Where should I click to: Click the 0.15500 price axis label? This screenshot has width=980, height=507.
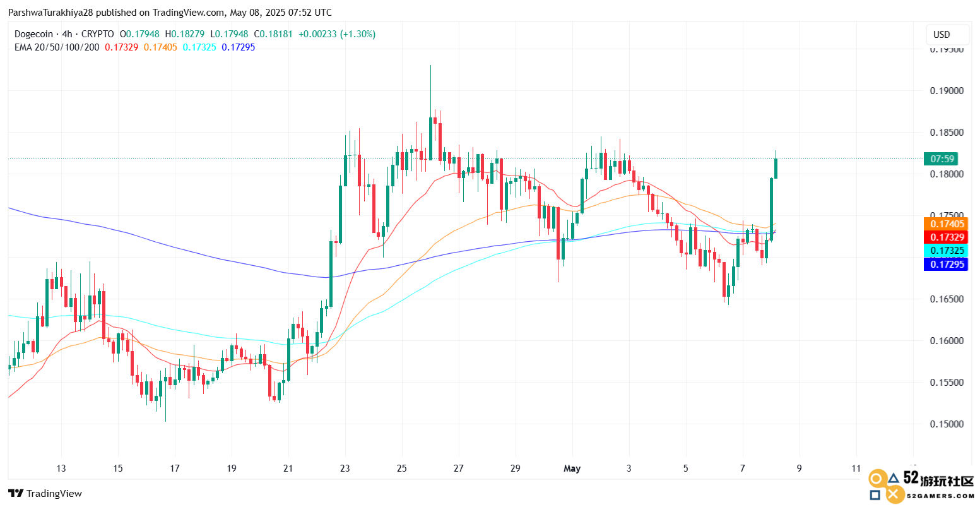tap(947, 383)
